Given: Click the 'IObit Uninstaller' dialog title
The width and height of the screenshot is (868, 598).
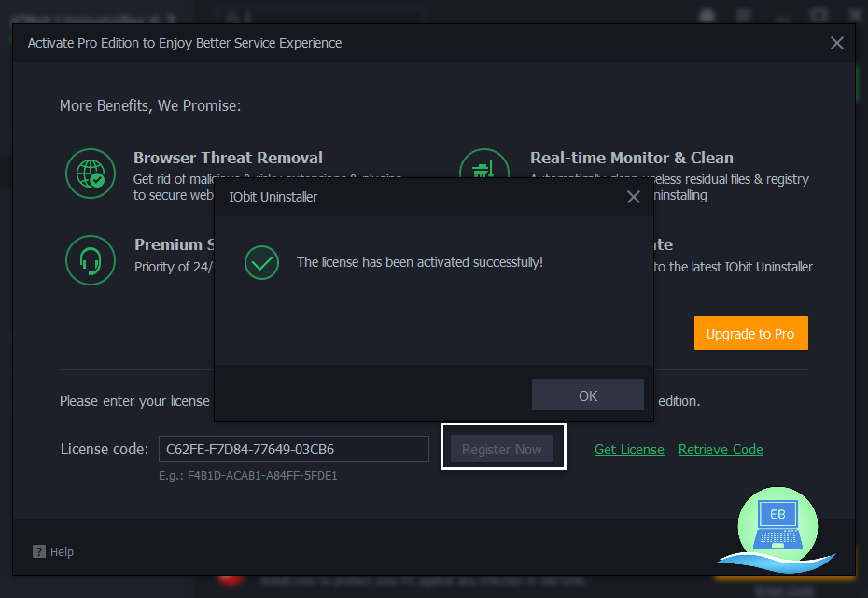Looking at the screenshot, I should [x=273, y=197].
